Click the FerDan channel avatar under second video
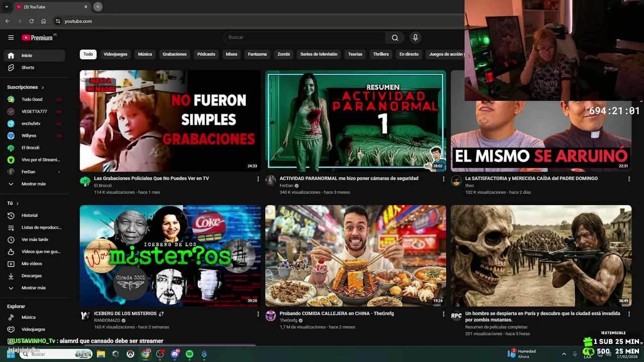The image size is (644, 362). pyautogui.click(x=271, y=181)
